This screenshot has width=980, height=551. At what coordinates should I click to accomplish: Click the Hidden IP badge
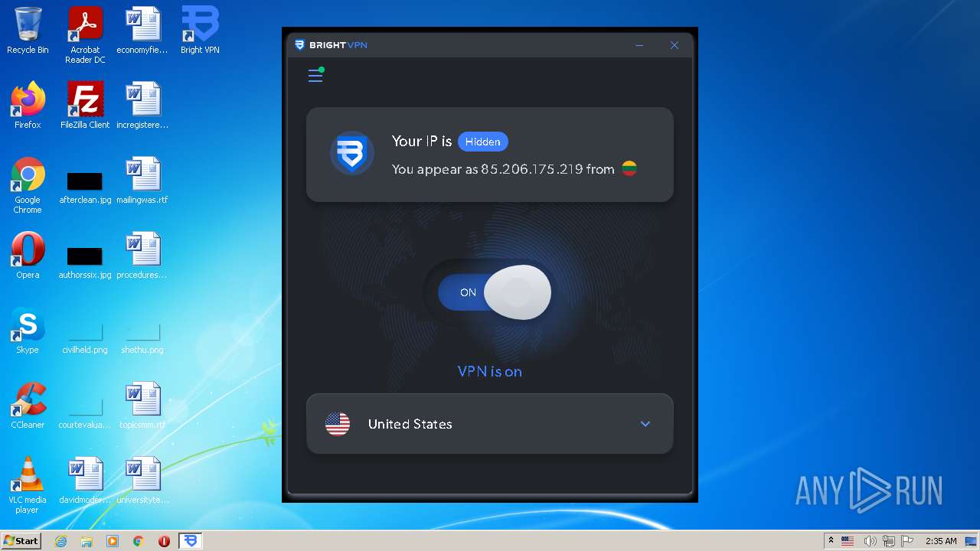pos(483,142)
